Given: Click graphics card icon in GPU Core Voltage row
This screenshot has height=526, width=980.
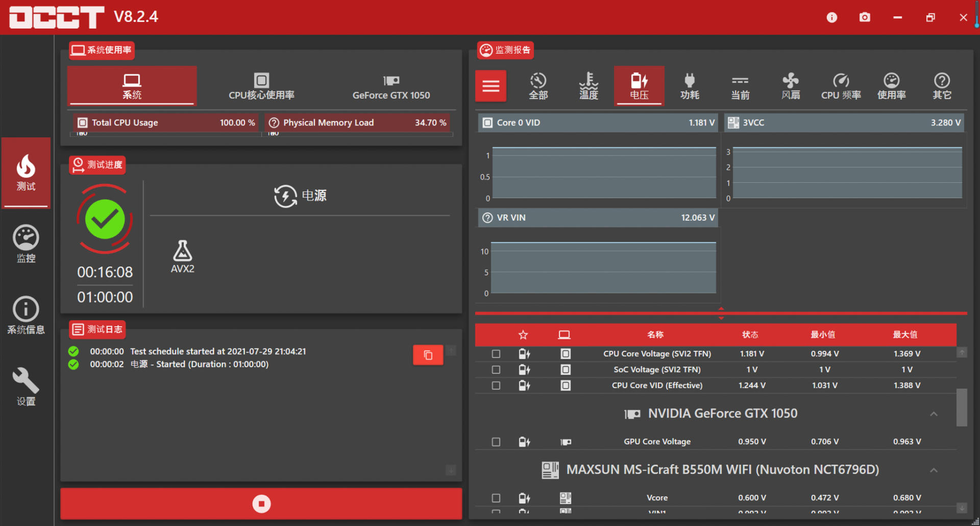Looking at the screenshot, I should coord(566,442).
